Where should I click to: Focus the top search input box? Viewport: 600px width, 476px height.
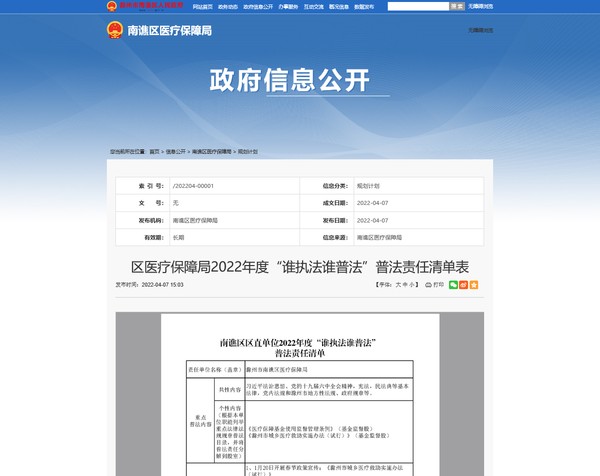coord(418,6)
